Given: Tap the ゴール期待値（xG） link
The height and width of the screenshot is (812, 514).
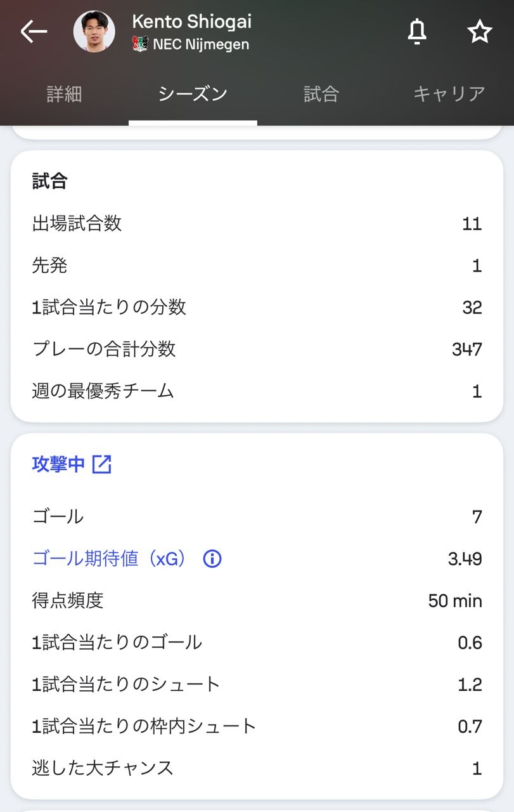Looking at the screenshot, I should [110, 559].
